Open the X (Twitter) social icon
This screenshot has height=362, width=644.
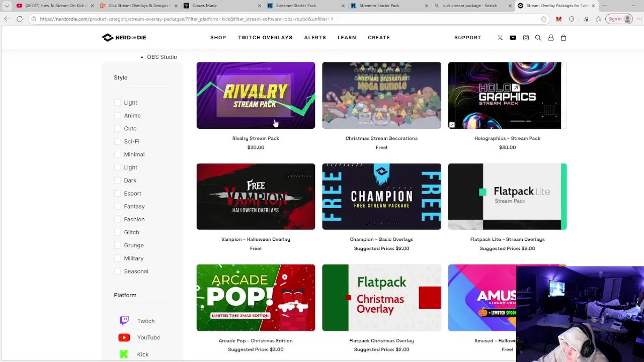pyautogui.click(x=500, y=38)
